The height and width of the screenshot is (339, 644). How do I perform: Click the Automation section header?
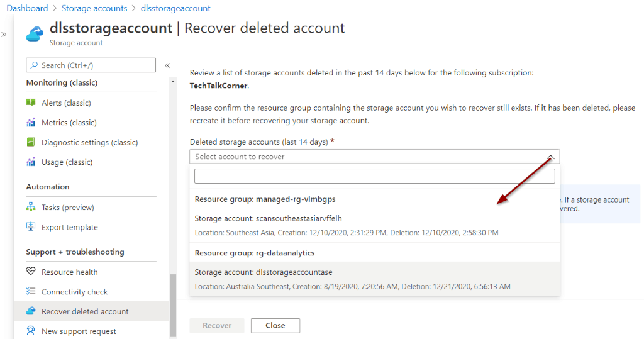[x=48, y=187]
